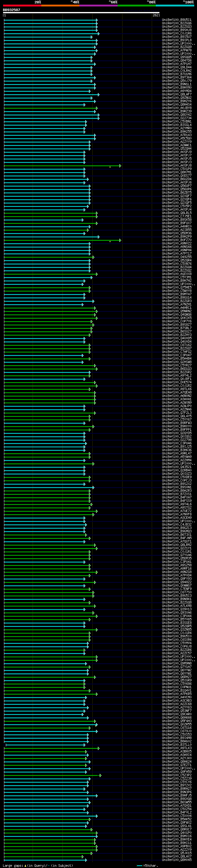
Task: Open hit UniRef100_B9IPL8
Action: [177, 40]
